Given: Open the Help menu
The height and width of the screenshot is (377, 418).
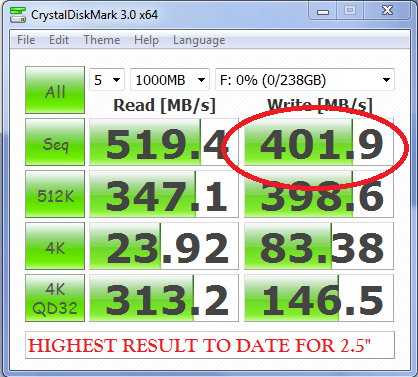Looking at the screenshot, I should coord(146,40).
